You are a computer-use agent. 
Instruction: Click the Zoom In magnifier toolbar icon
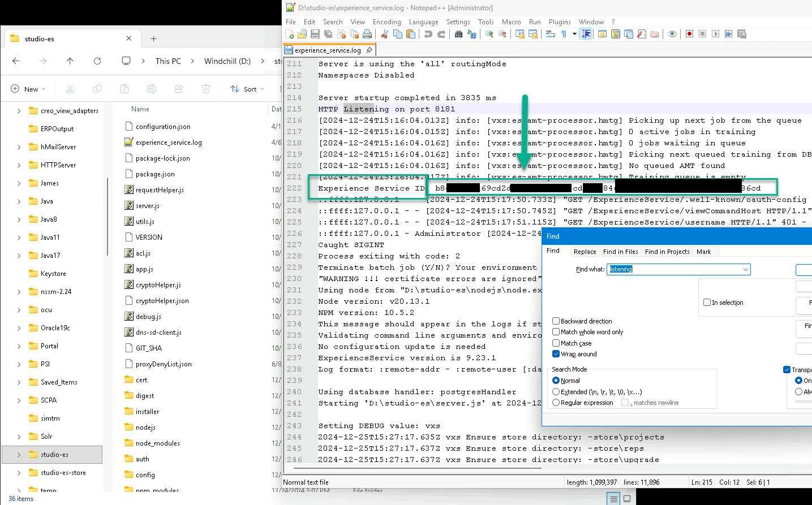click(489, 34)
